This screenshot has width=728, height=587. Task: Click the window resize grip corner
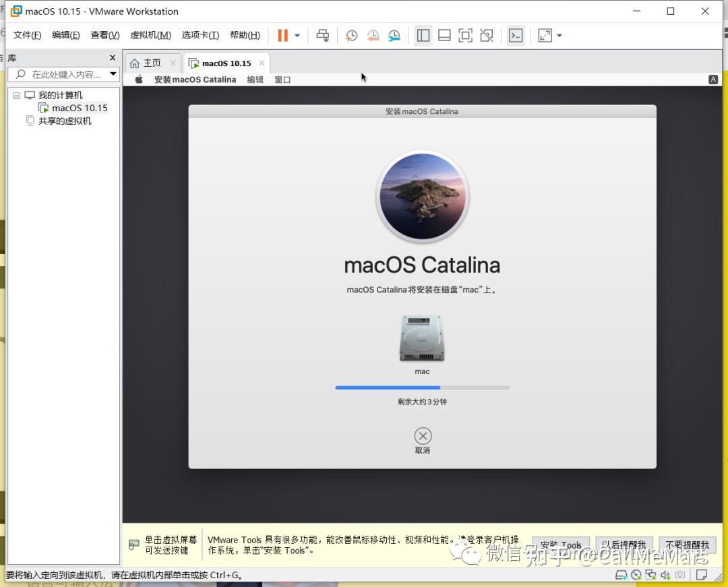718,576
